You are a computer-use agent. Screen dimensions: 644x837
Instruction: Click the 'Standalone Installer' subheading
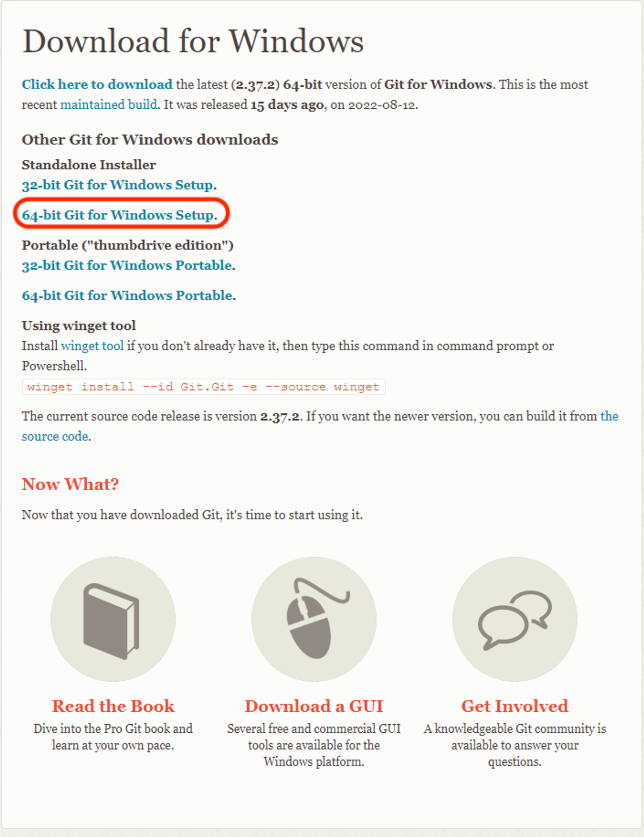[89, 165]
